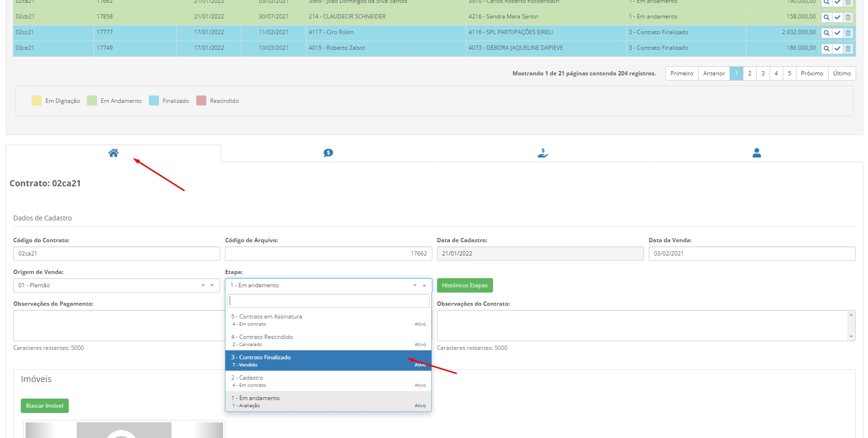Delete contract 02cb21 with trash icon
868x438 pixels.
(848, 17)
